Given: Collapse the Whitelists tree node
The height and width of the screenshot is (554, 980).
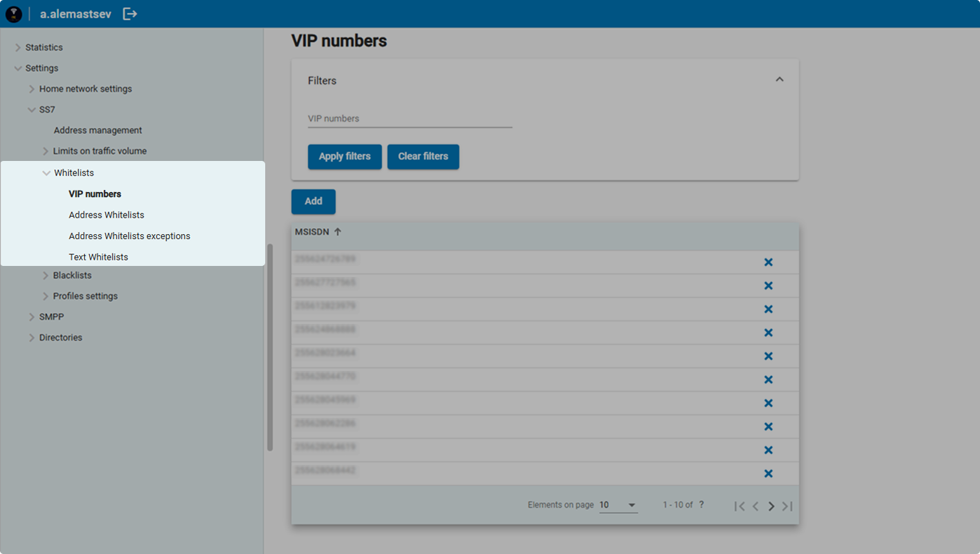Looking at the screenshot, I should pyautogui.click(x=46, y=173).
